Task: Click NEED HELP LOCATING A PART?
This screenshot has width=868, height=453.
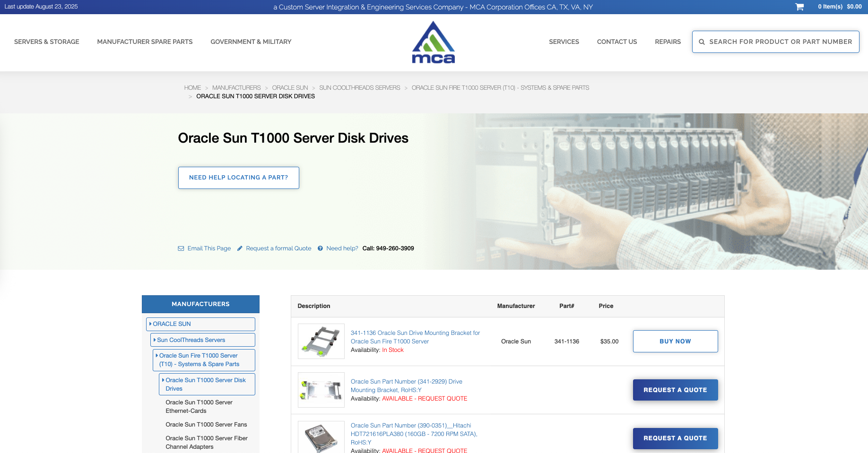Action: (238, 178)
